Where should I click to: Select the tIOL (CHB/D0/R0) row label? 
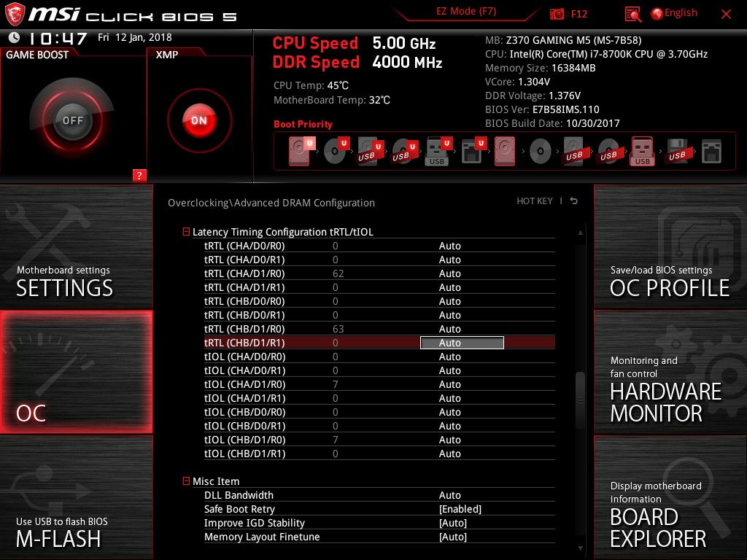[x=244, y=412]
